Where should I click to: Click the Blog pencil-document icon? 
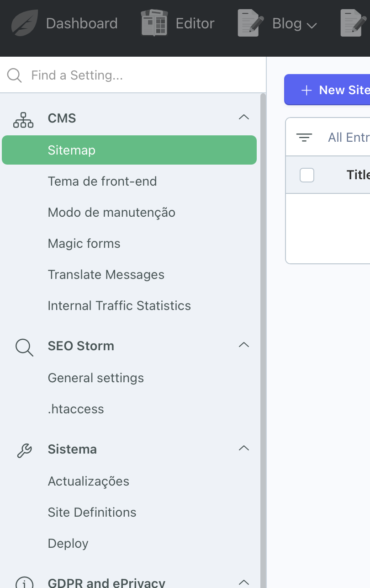pos(251,23)
